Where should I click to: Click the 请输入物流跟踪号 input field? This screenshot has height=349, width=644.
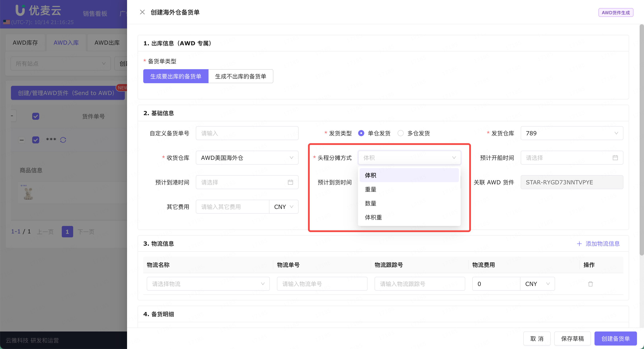pos(419,284)
